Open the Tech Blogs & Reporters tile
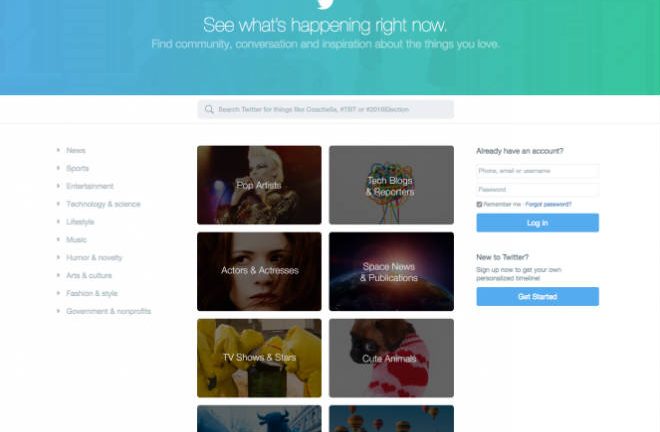Screen dimensions: 660x432 coord(391,185)
